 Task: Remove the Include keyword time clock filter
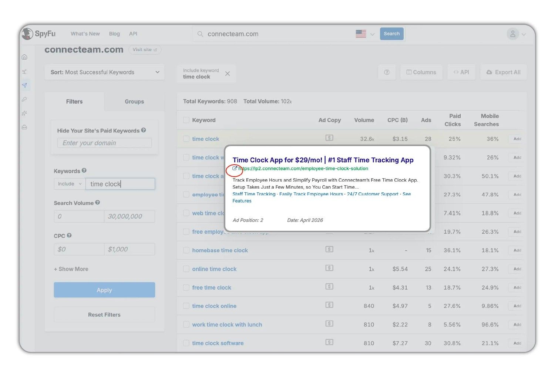228,74
